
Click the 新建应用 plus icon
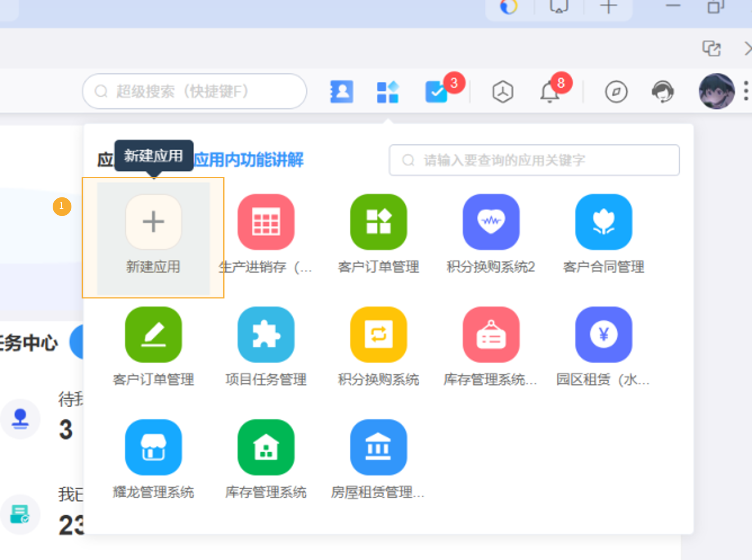(153, 222)
